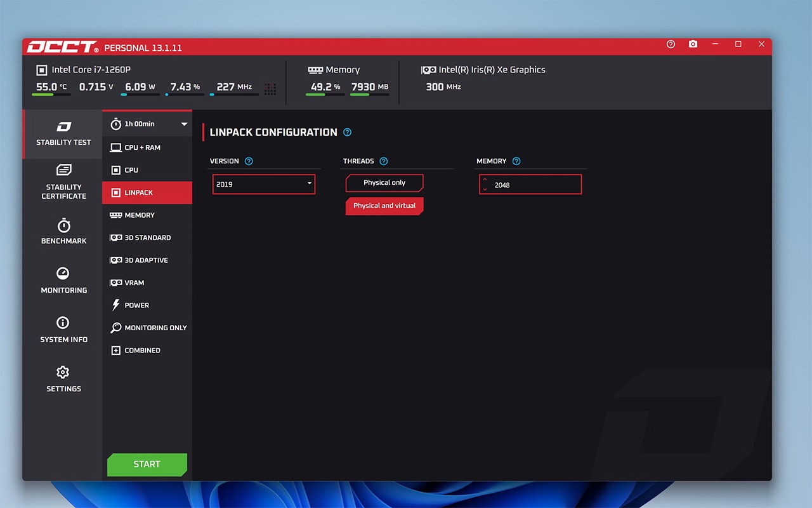Click the RAM stick icon next to MEMORY test
The image size is (812, 508).
(x=115, y=215)
